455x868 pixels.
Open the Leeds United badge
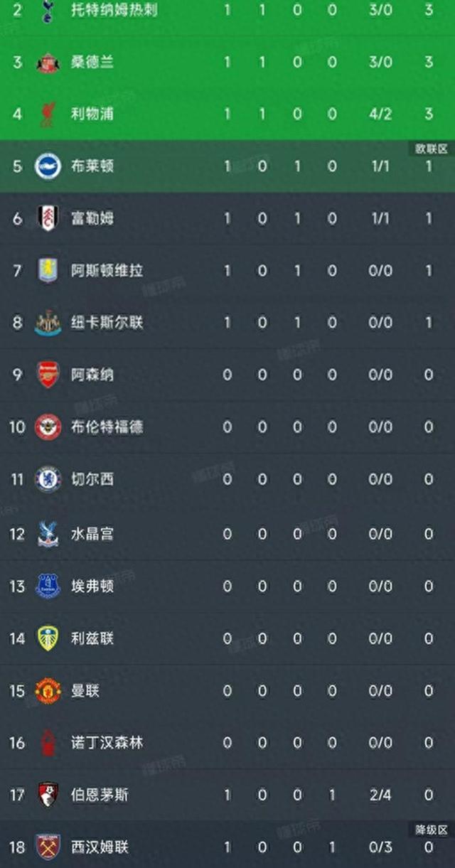pyautogui.click(x=48, y=638)
